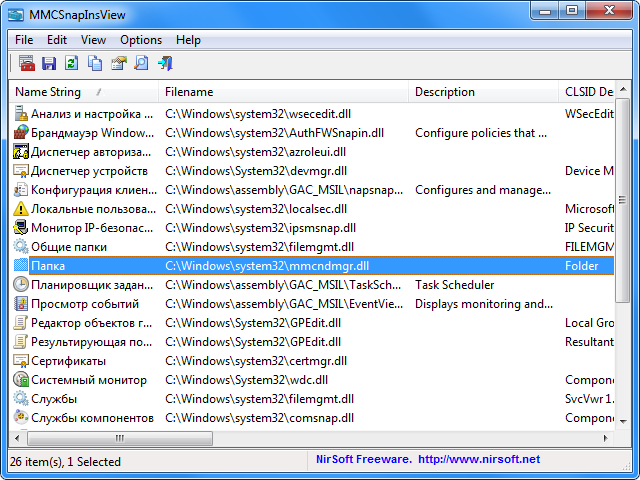Viewport: 640px width, 480px height.
Task: Click certificate icon beside Сертификаты
Action: [21, 360]
